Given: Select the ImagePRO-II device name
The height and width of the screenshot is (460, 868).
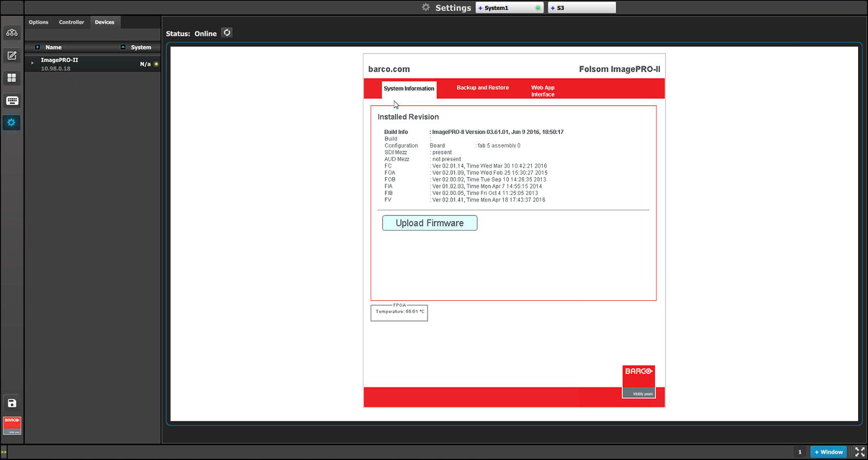Looking at the screenshot, I should tap(60, 60).
